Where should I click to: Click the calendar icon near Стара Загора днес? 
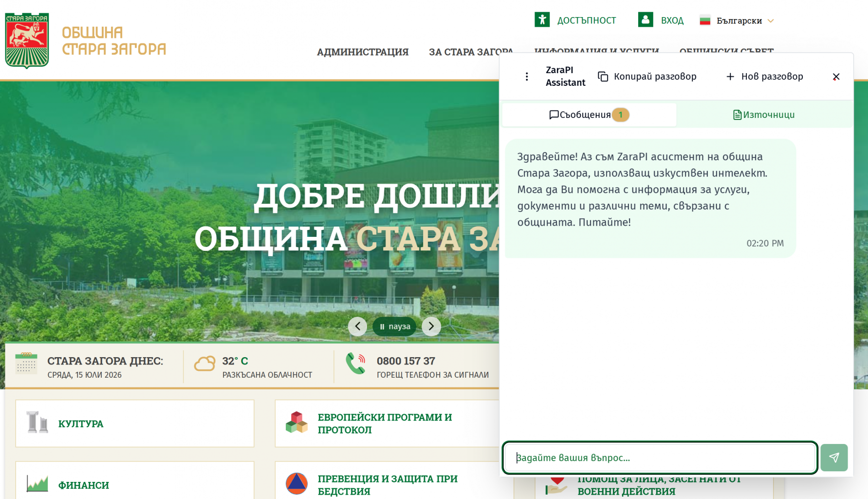pos(26,363)
